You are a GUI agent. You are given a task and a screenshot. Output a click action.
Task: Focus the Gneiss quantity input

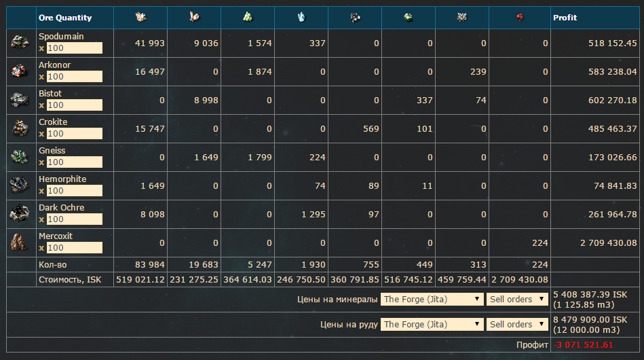point(75,162)
